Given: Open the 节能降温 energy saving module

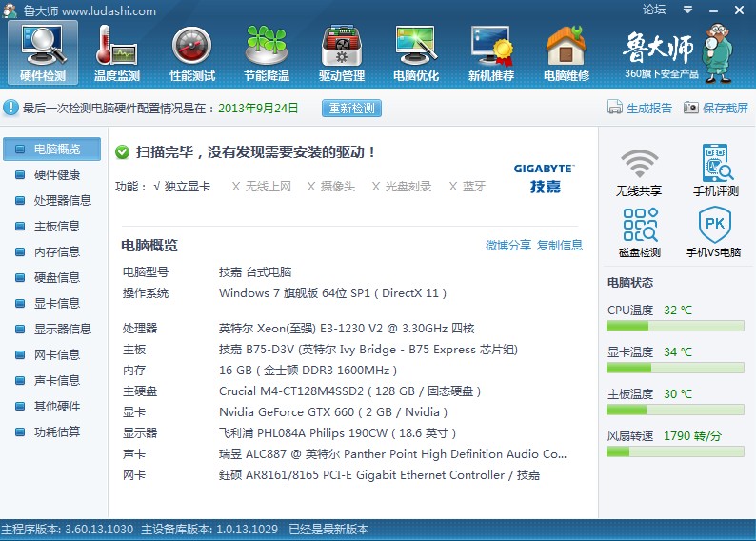Looking at the screenshot, I should tap(267, 53).
